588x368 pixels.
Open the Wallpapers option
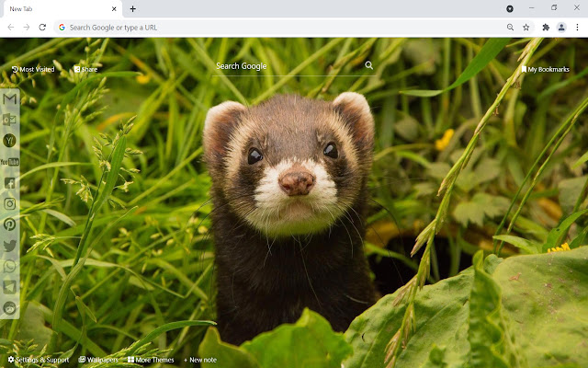(98, 360)
